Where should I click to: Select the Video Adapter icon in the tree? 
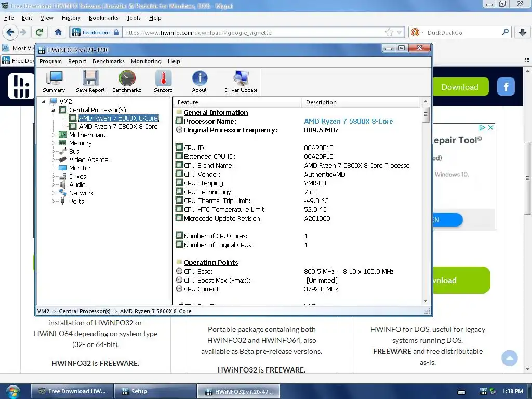point(62,159)
